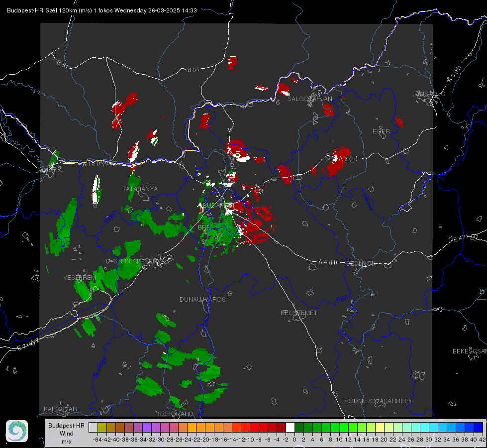The width and height of the screenshot is (487, 448).
Task: Click the Somogy county label
Action: coord(100,367)
